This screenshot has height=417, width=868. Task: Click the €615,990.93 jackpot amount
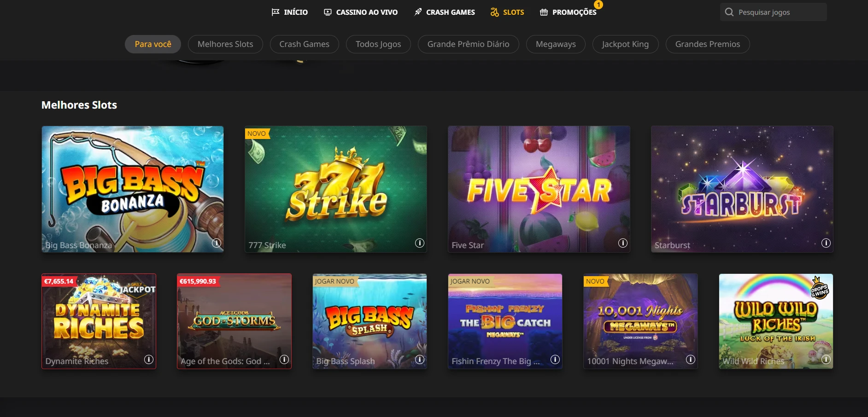198,281
